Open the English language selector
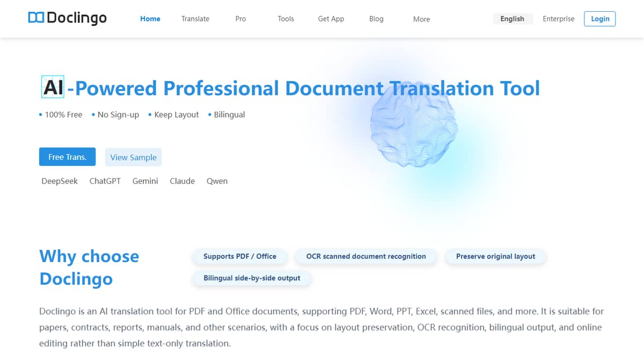This screenshot has width=644, height=362. (513, 19)
